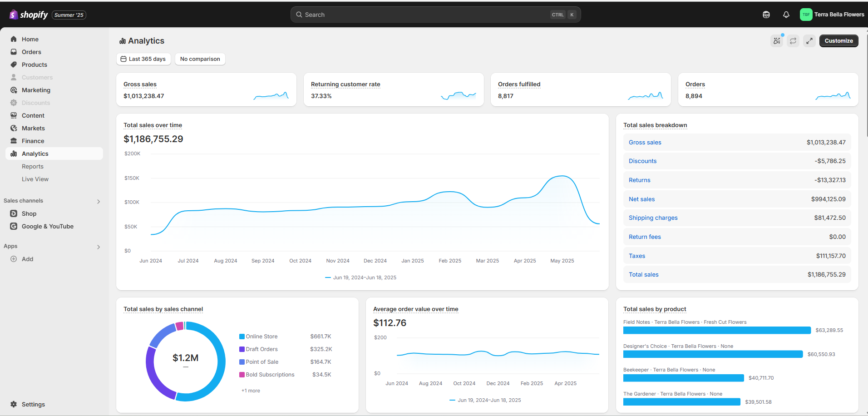This screenshot has width=868, height=416.
Task: Open the Last 365 days date picker
Action: click(143, 59)
